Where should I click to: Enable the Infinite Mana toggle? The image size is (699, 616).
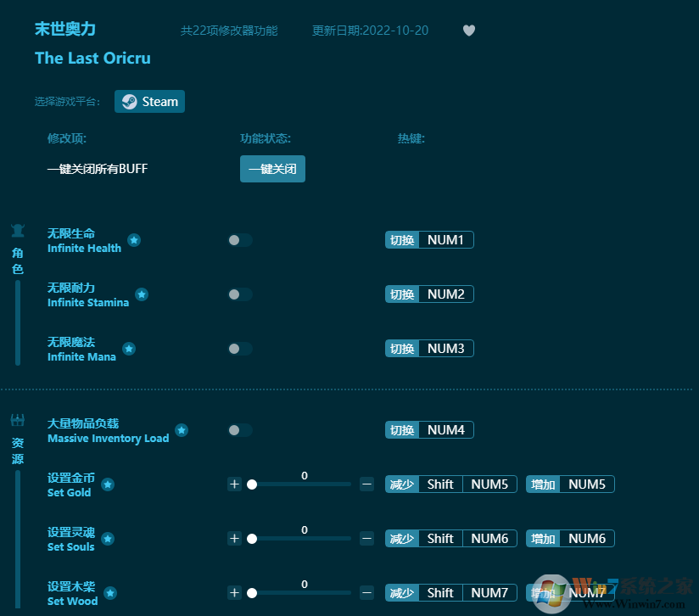point(240,349)
